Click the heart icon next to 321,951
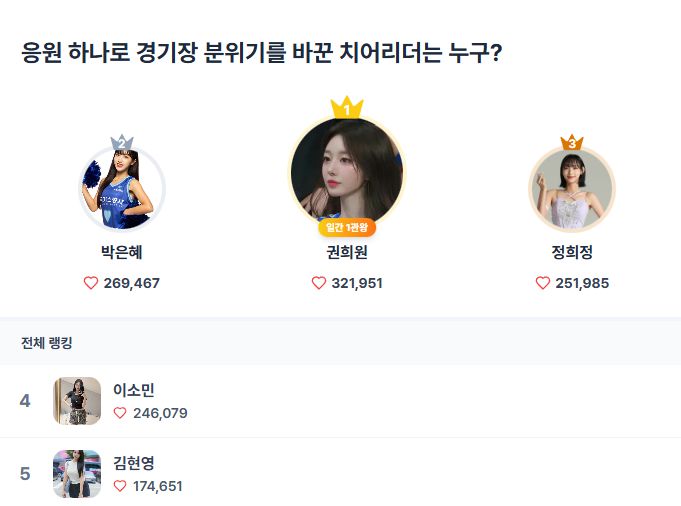681x506 pixels. pos(319,283)
